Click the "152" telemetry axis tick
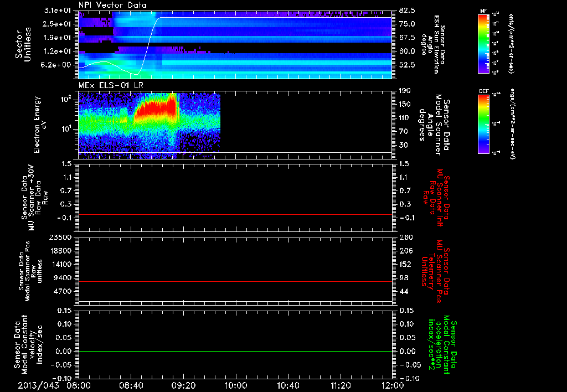Viewport: 567px width, 392px height. coord(405,264)
